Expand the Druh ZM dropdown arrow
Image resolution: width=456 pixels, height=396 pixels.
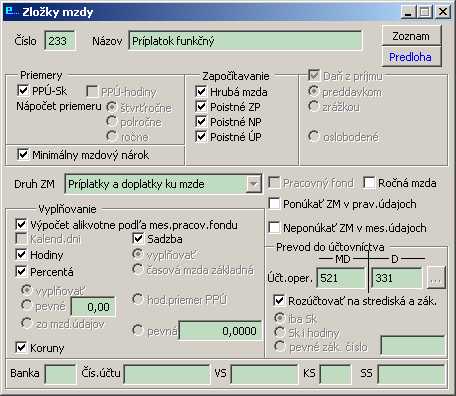point(254,184)
